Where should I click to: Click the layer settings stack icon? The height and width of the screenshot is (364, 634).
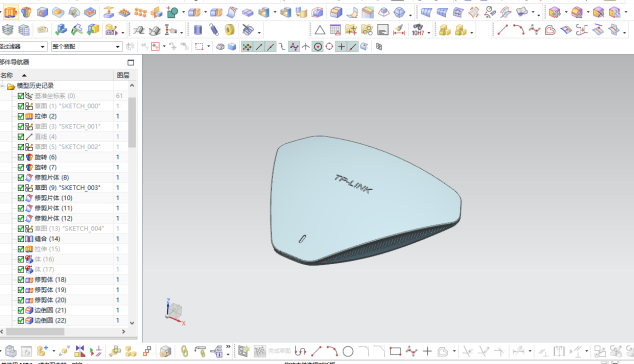[x=8, y=30]
